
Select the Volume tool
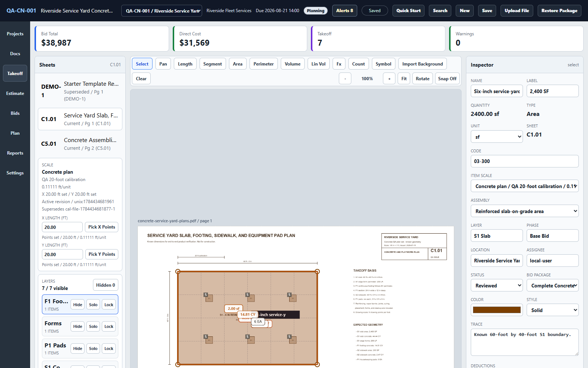(x=293, y=64)
